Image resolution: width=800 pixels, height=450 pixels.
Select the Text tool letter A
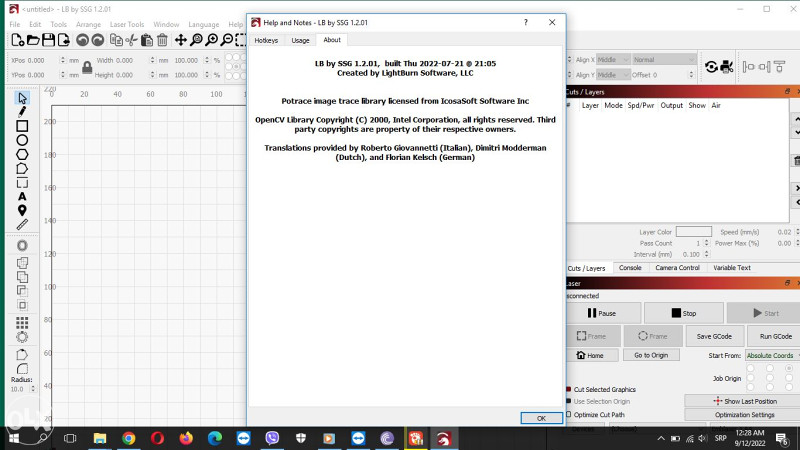pos(22,196)
